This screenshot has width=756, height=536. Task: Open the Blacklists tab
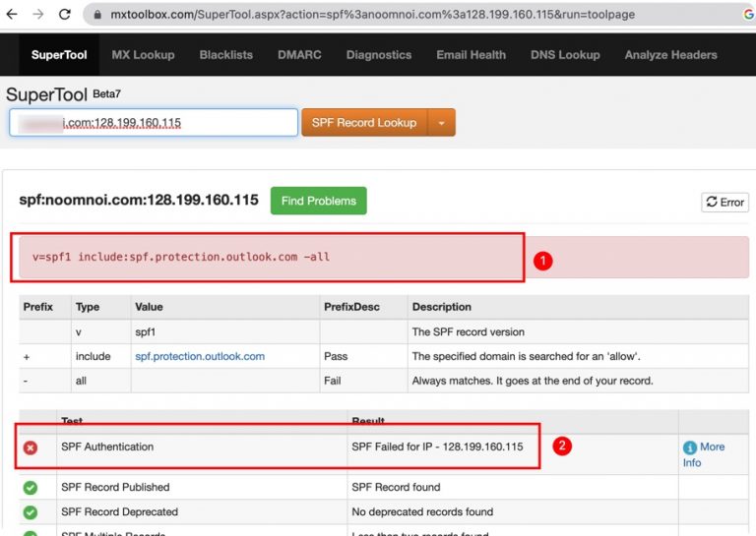coord(226,55)
